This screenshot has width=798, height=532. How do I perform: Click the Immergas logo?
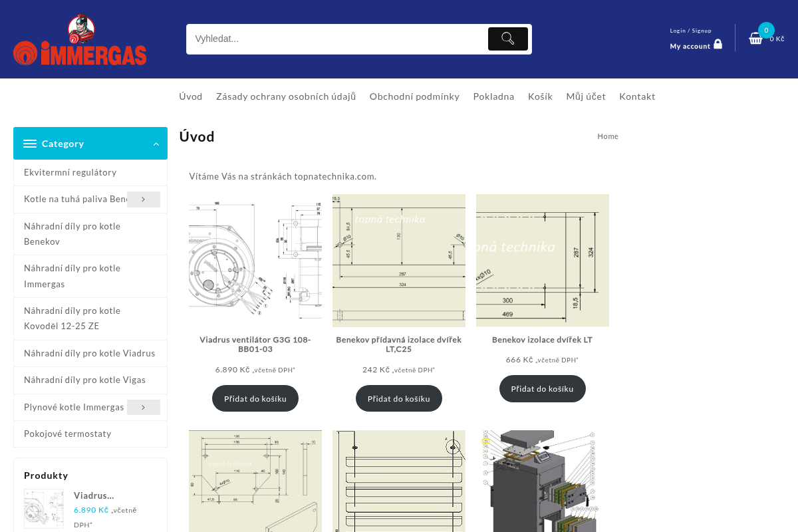[80, 40]
